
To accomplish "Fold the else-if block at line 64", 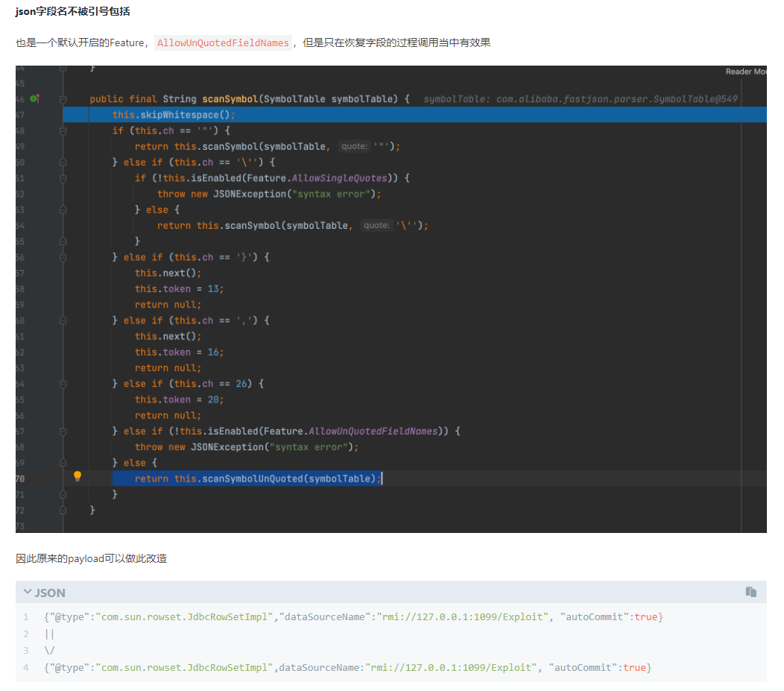I will point(63,384).
